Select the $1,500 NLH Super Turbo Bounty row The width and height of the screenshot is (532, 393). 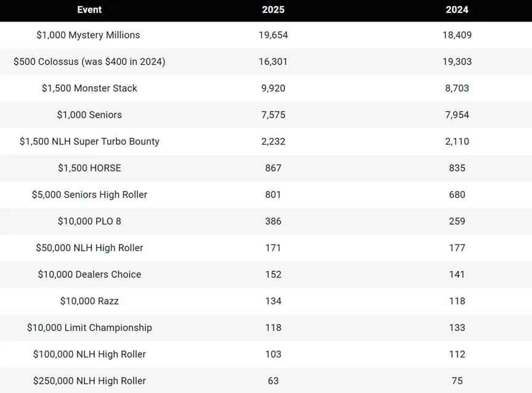(266, 142)
